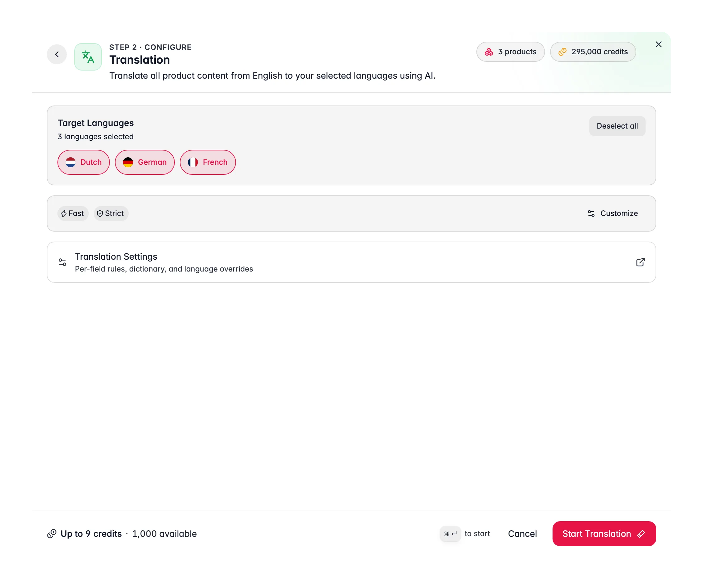Open Customize options
Viewport: 703px width, 588px height.
612,213
